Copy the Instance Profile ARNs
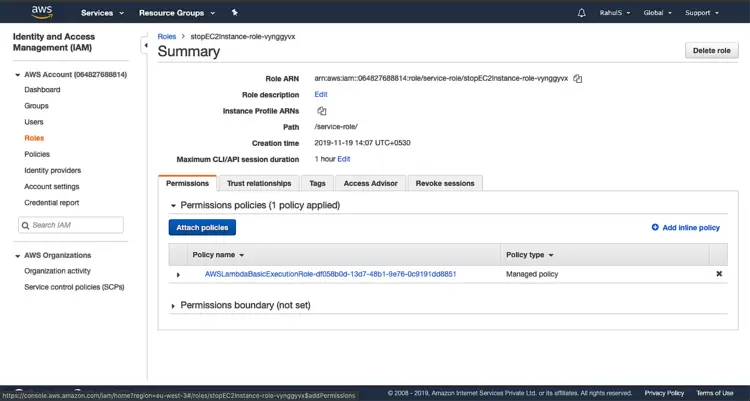Screen dimensions: 750x401 (x=322, y=111)
